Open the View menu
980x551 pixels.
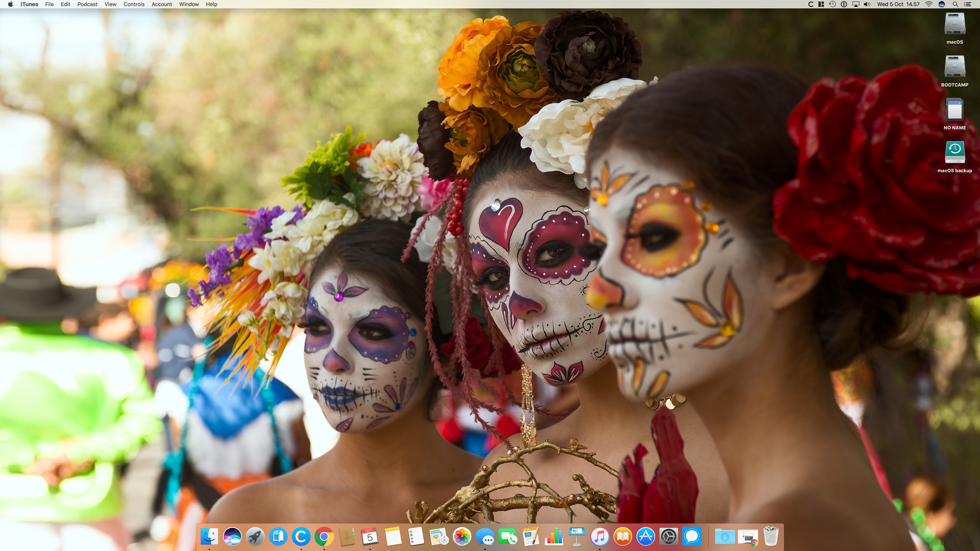pyautogui.click(x=110, y=4)
